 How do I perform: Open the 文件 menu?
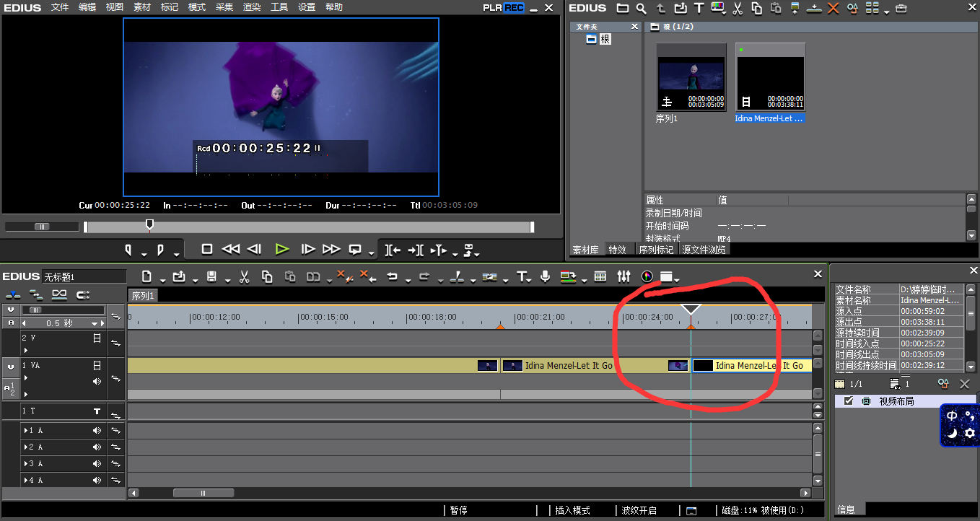click(x=61, y=7)
